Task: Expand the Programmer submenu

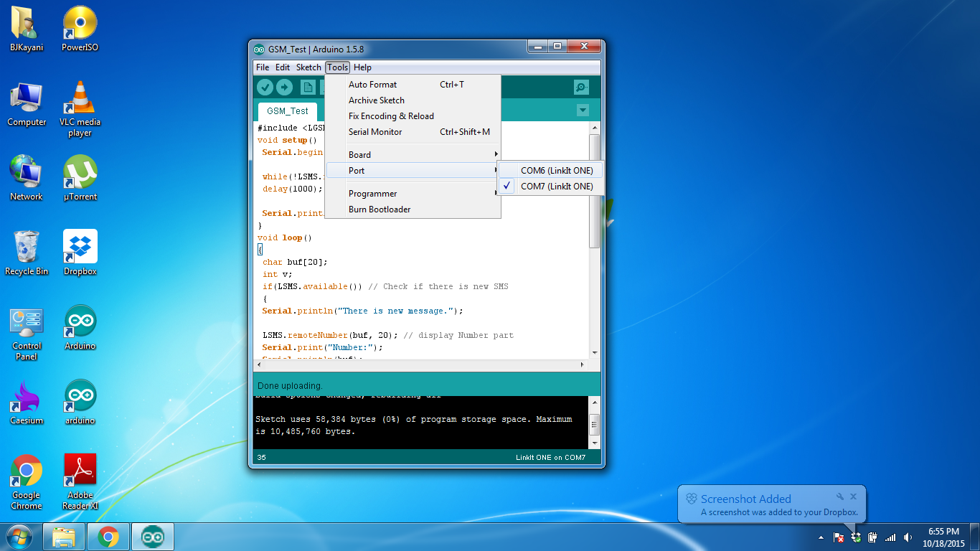Action: (413, 194)
